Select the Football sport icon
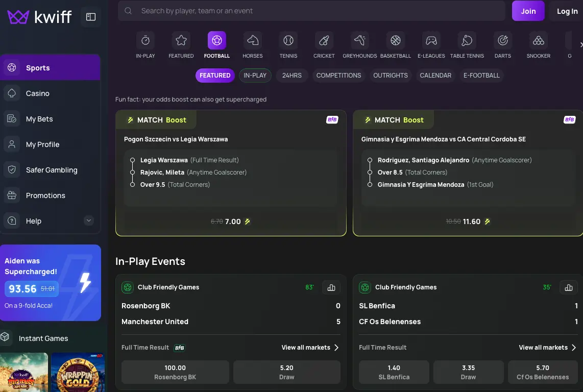The image size is (583, 392). (x=217, y=40)
